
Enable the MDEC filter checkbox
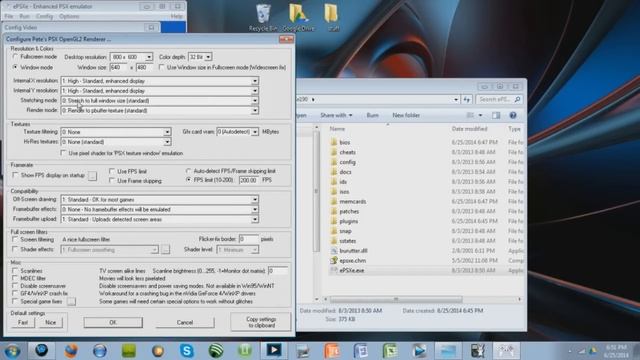coord(16,278)
